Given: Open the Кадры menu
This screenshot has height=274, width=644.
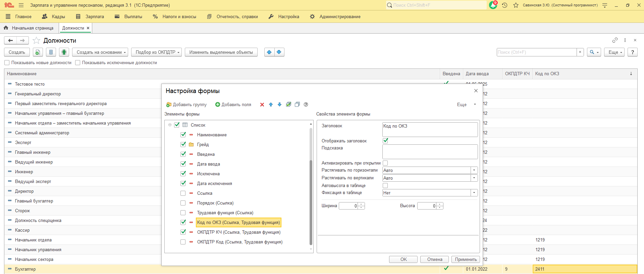Looking at the screenshot, I should pos(54,16).
